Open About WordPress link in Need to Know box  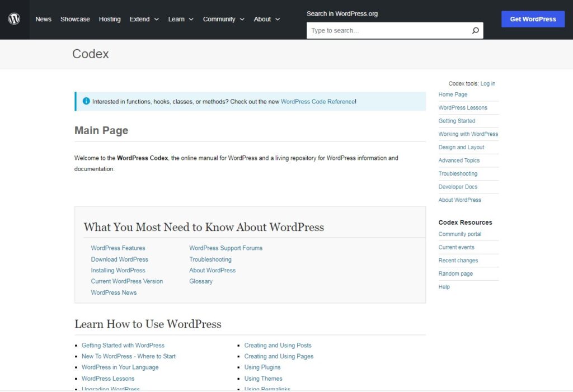click(212, 270)
